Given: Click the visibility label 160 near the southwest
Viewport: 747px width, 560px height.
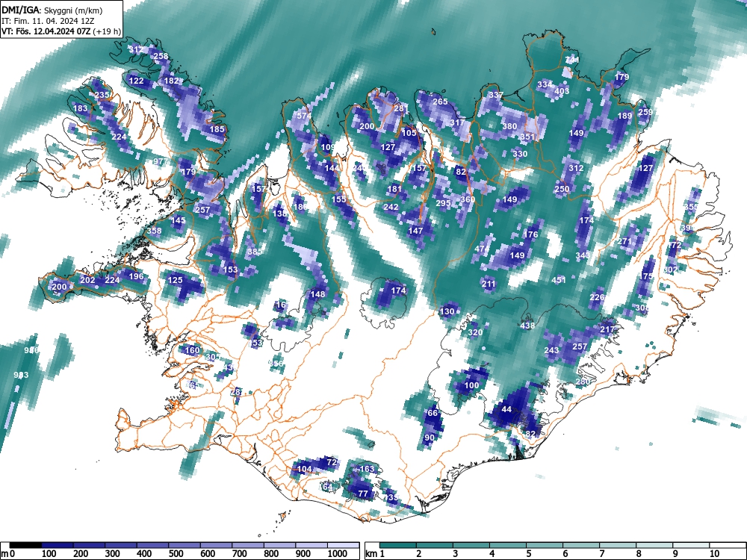Looking at the screenshot, I should [193, 350].
